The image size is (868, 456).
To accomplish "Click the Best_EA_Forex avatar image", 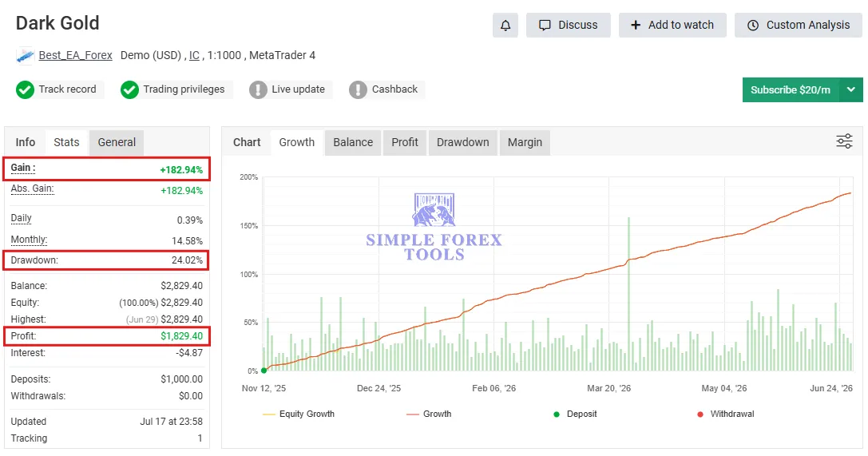I will pos(25,56).
